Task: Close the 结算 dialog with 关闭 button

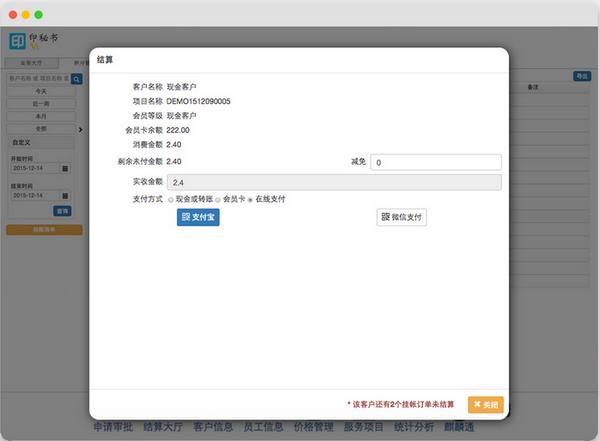Action: click(485, 404)
